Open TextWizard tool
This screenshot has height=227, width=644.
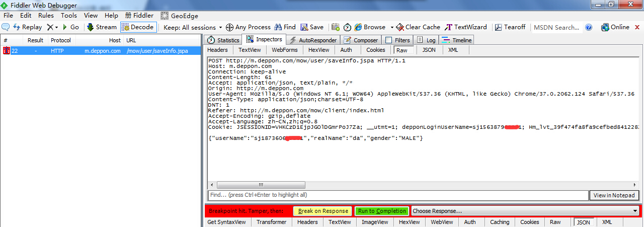click(x=466, y=27)
